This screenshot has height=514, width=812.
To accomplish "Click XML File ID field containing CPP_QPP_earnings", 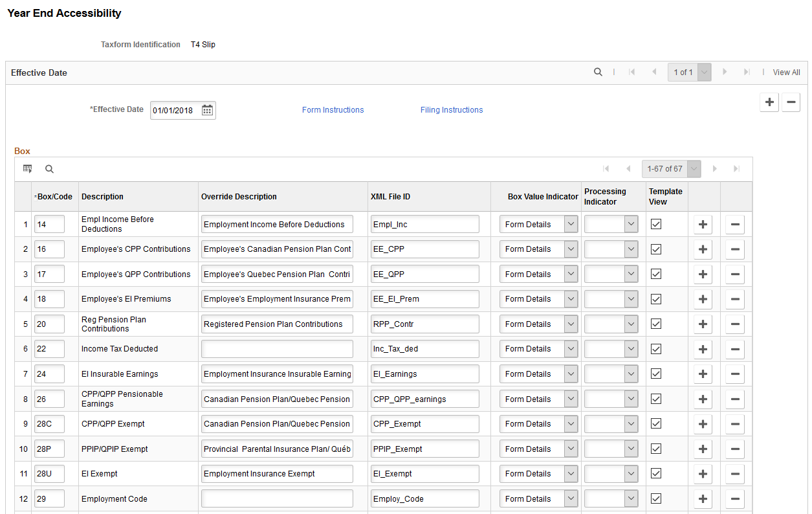I will 425,399.
